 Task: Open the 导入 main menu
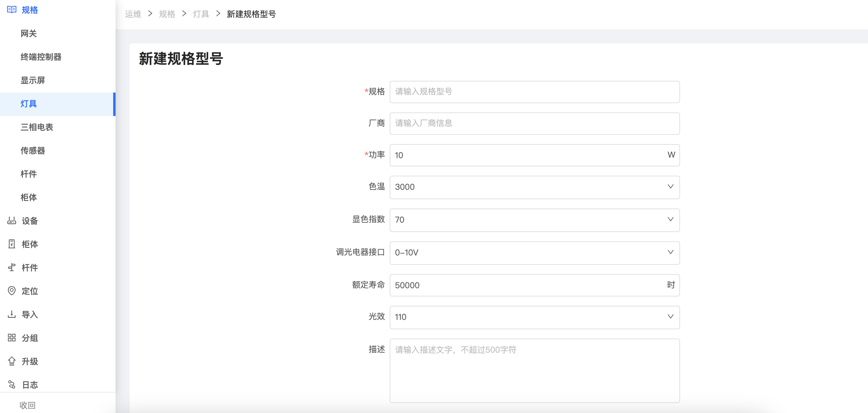30,314
